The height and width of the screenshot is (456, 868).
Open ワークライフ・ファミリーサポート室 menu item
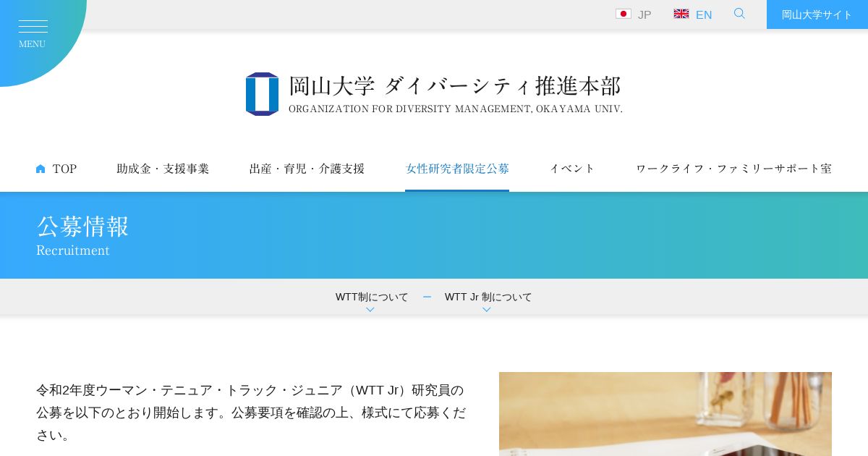(733, 169)
